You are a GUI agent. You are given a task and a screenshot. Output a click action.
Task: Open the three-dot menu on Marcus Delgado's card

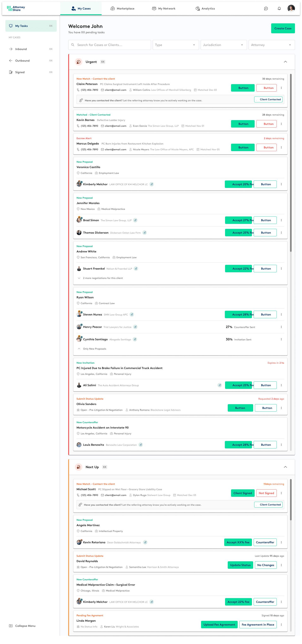point(281,147)
